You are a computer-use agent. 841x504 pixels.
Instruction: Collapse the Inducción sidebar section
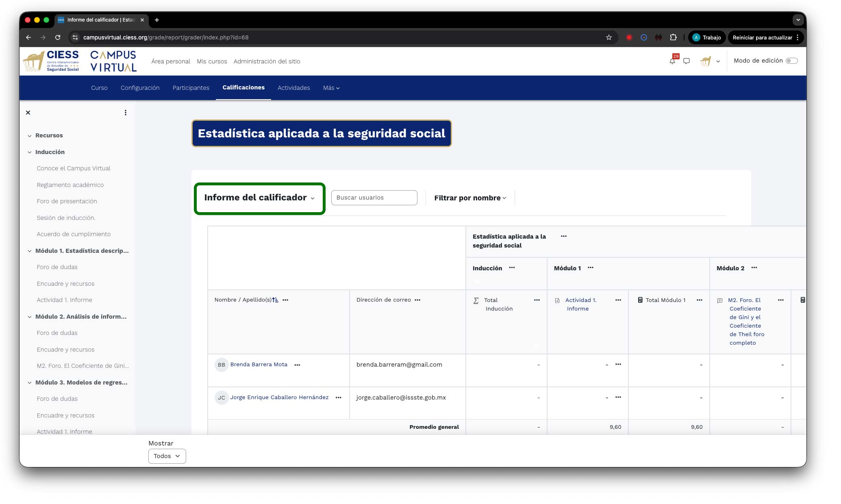(30, 152)
